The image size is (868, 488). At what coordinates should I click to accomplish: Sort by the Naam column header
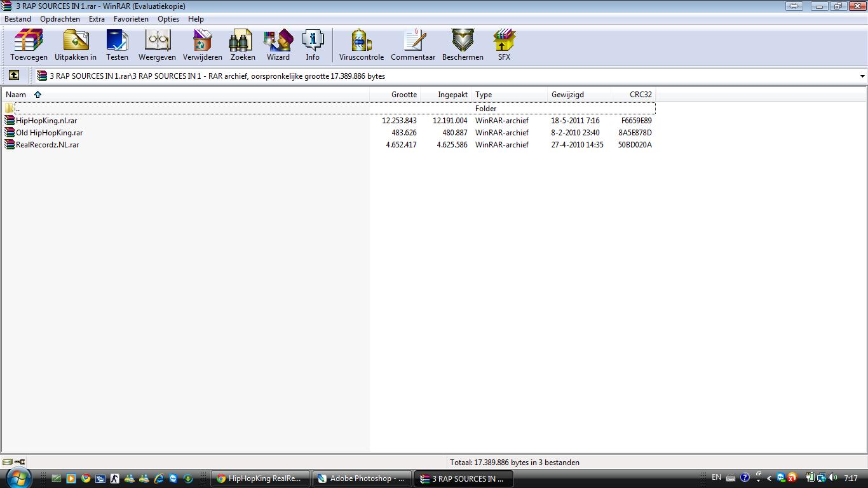186,95
